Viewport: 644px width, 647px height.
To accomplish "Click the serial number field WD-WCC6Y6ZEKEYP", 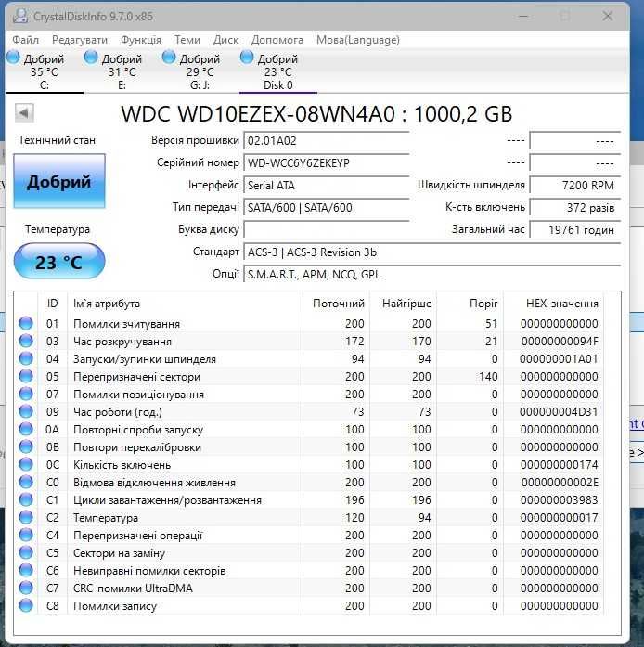I will [x=327, y=163].
